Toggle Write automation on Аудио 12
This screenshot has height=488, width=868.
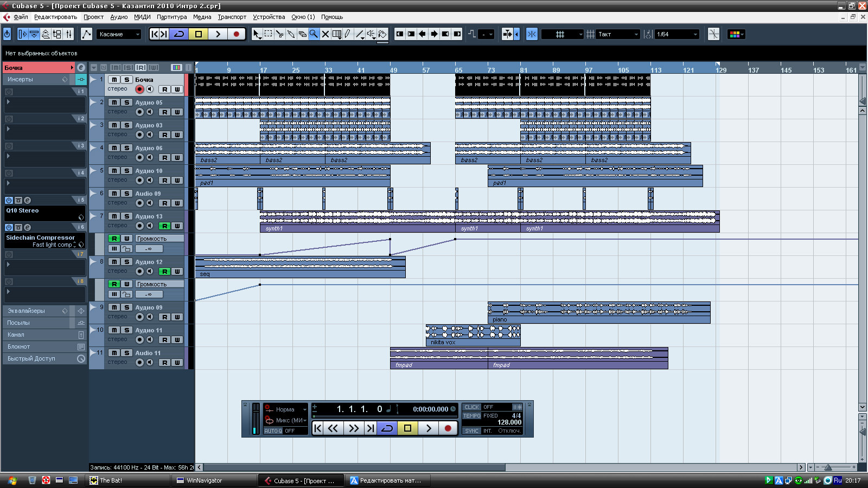coord(177,271)
